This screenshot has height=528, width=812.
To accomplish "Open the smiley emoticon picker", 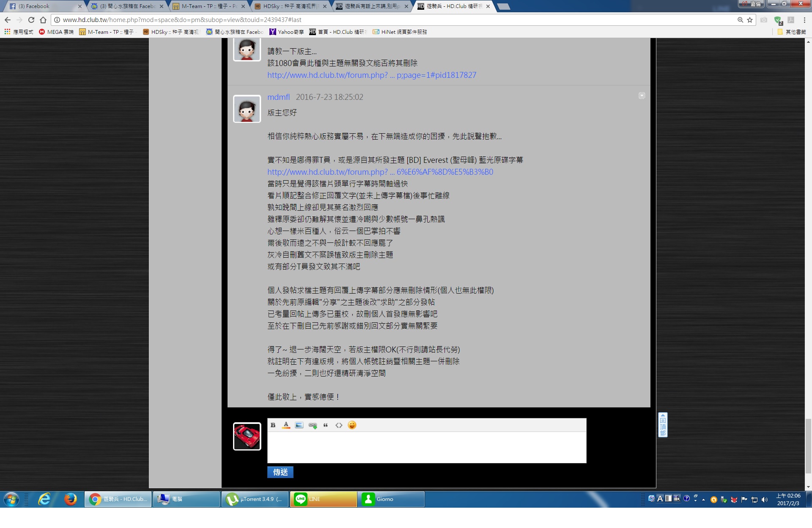I will tap(352, 425).
